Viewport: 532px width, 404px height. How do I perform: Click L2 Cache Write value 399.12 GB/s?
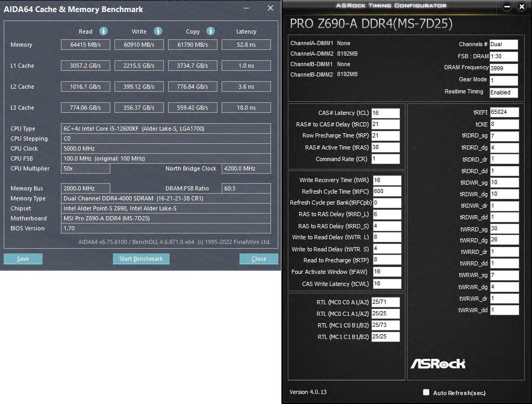(139, 87)
